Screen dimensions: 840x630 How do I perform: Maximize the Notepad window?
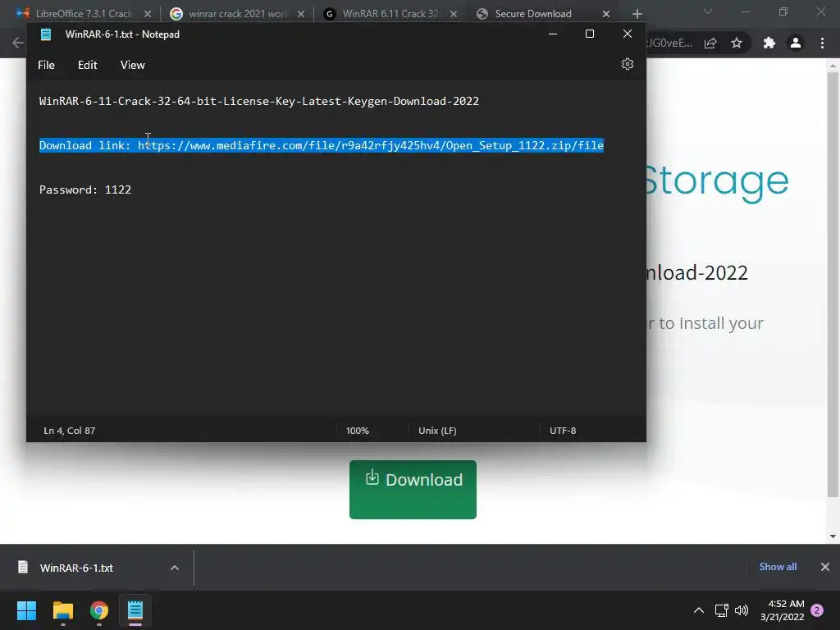[x=590, y=34]
